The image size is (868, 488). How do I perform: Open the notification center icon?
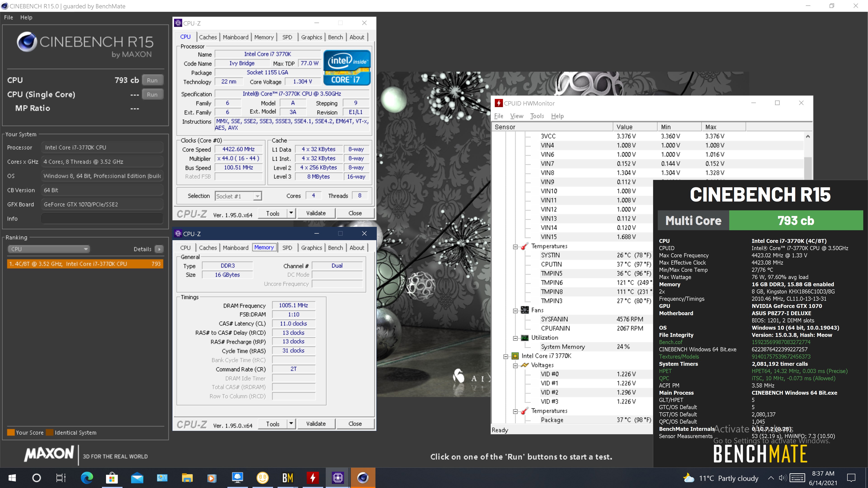click(x=851, y=478)
